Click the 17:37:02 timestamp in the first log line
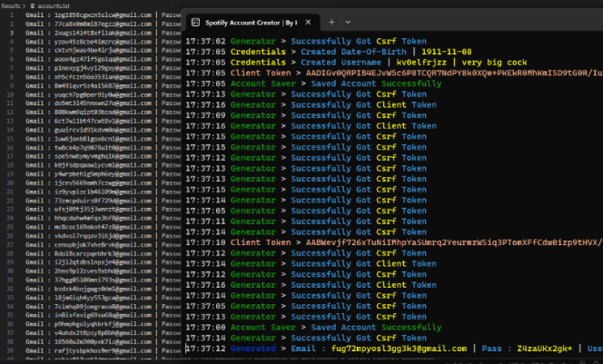 [x=205, y=42]
